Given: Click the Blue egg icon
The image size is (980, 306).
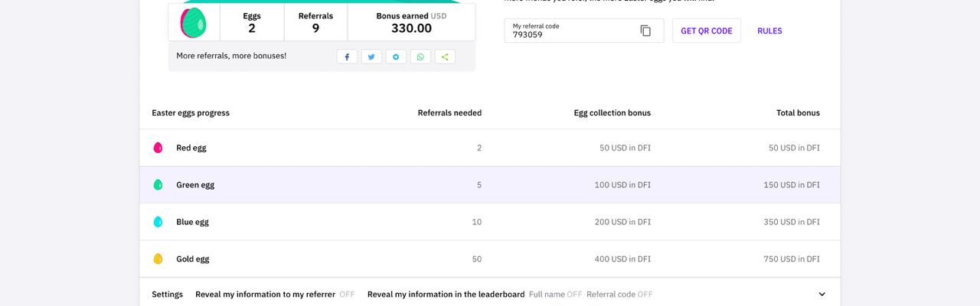Looking at the screenshot, I should [158, 222].
